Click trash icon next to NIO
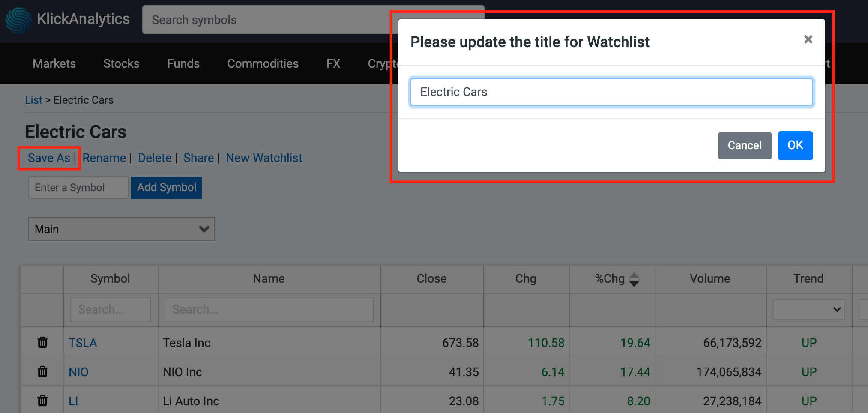Viewport: 868px width, 413px height. pos(42,372)
